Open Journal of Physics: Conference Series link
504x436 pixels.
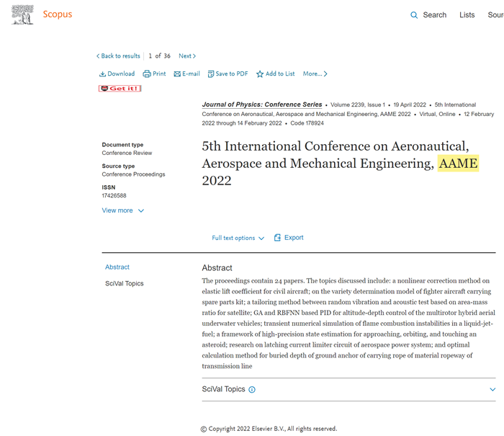[262, 104]
